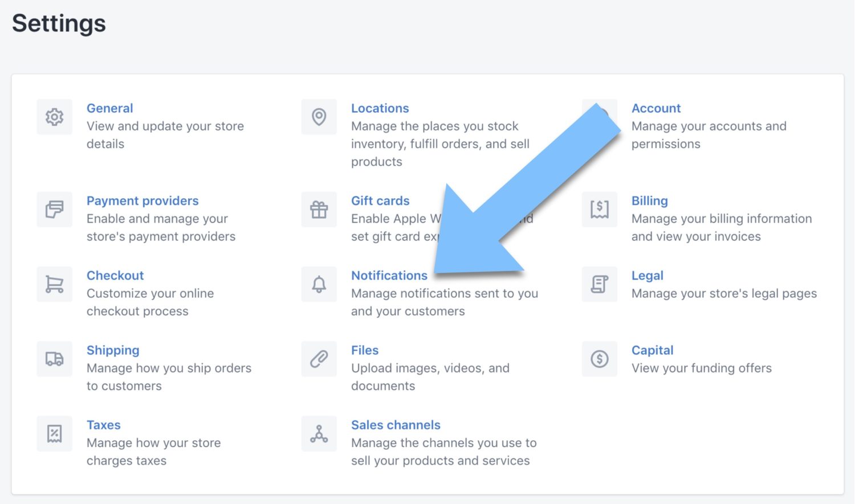Open the Shipping settings link
The width and height of the screenshot is (855, 504).
[x=113, y=350]
